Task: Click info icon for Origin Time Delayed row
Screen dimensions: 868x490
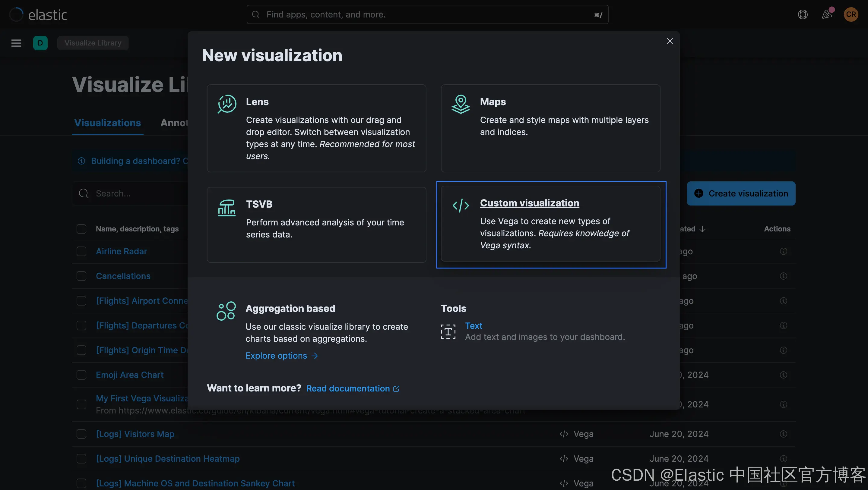Action: click(784, 350)
